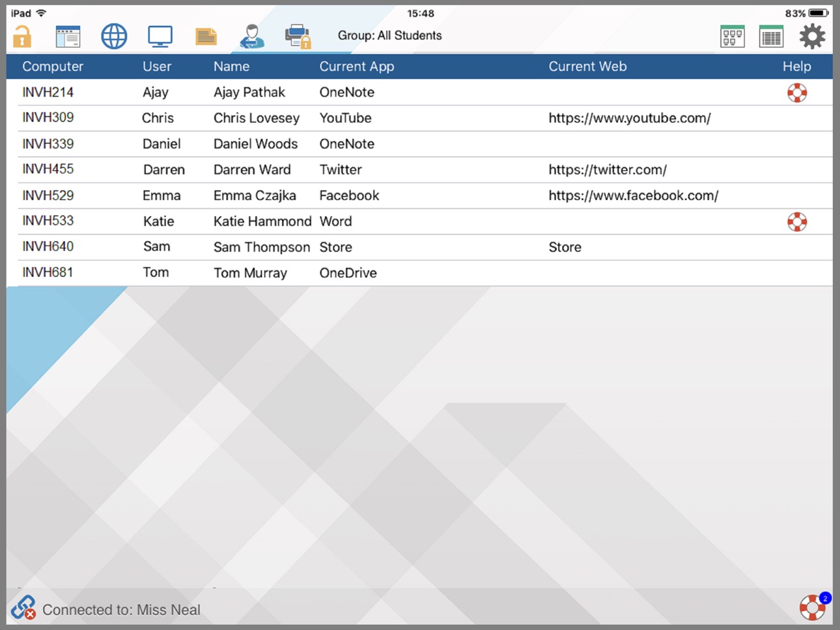Image resolution: width=840 pixels, height=630 pixels.
Task: Switch to details list view icon
Action: [771, 36]
